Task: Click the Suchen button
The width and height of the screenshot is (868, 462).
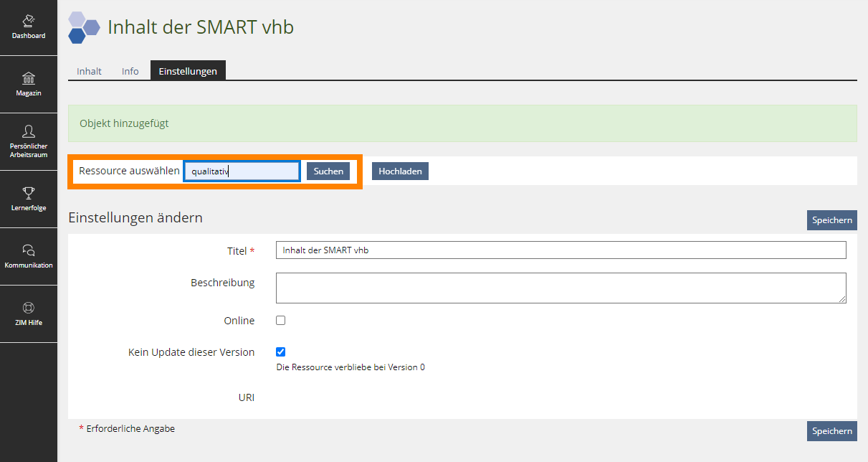Action: pos(328,171)
